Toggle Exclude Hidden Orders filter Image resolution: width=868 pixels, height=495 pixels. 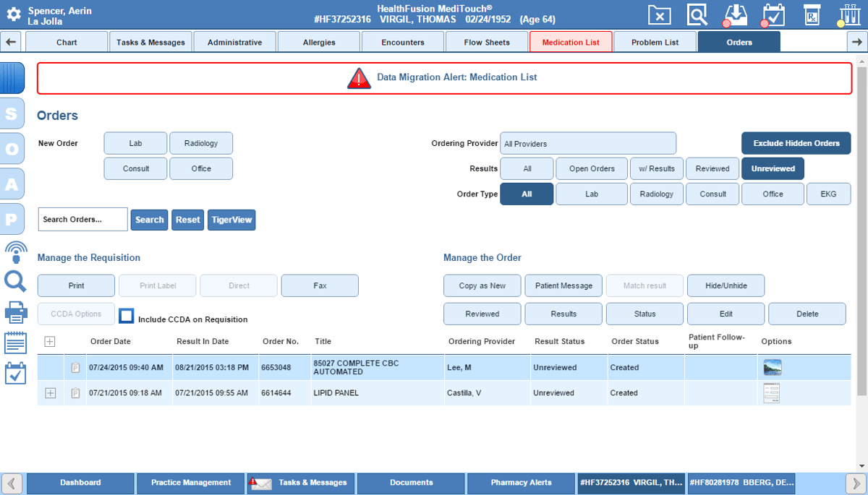796,143
